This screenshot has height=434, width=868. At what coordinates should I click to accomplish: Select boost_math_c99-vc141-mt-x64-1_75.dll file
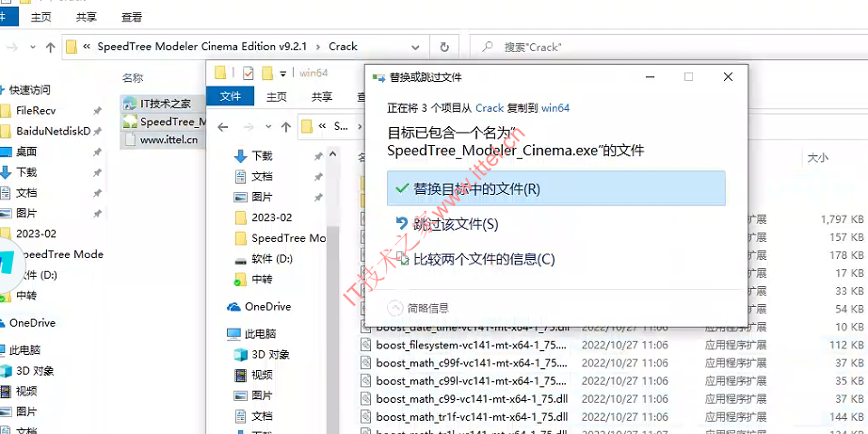[471, 398]
